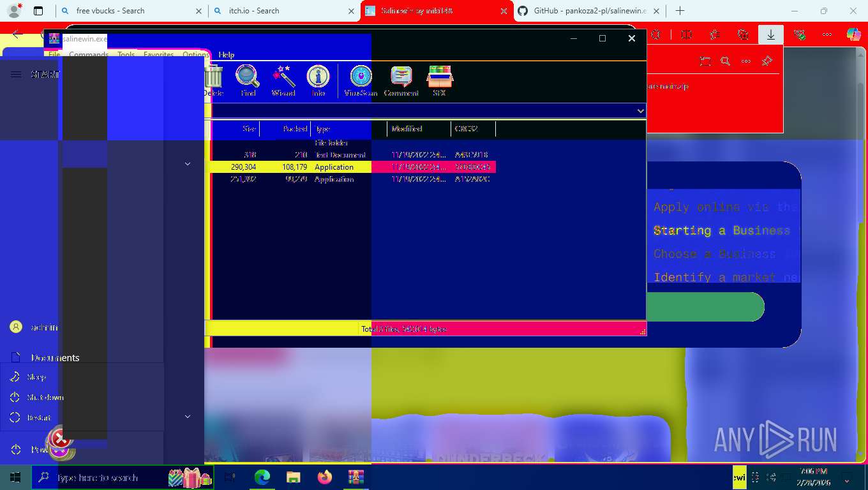The width and height of the screenshot is (868, 490).
Task: Close the free vbucks Search tab
Action: coord(198,11)
